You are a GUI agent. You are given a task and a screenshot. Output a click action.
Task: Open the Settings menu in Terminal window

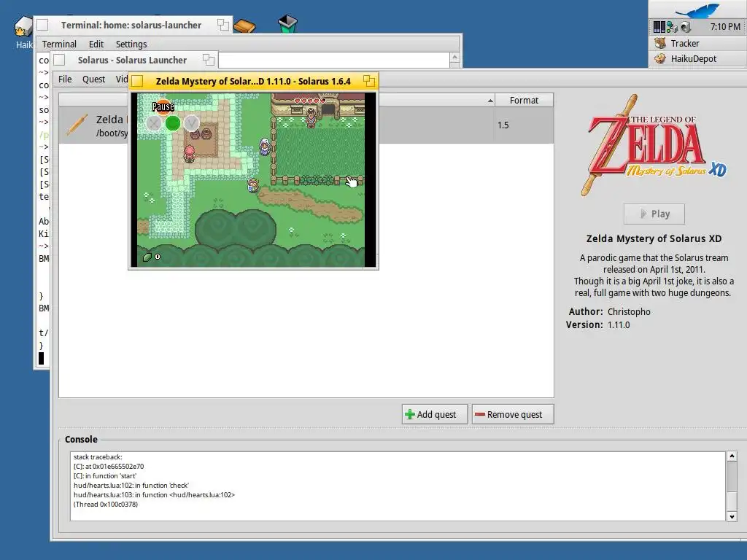pos(131,44)
